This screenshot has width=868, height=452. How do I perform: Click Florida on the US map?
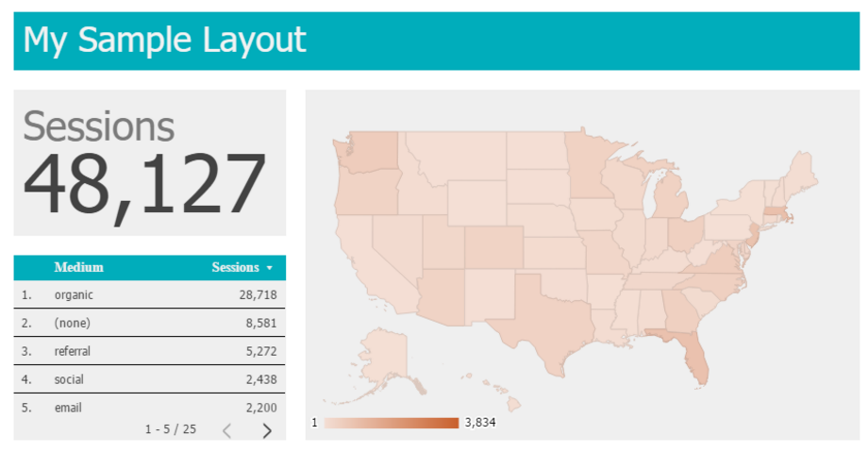pos(693,357)
